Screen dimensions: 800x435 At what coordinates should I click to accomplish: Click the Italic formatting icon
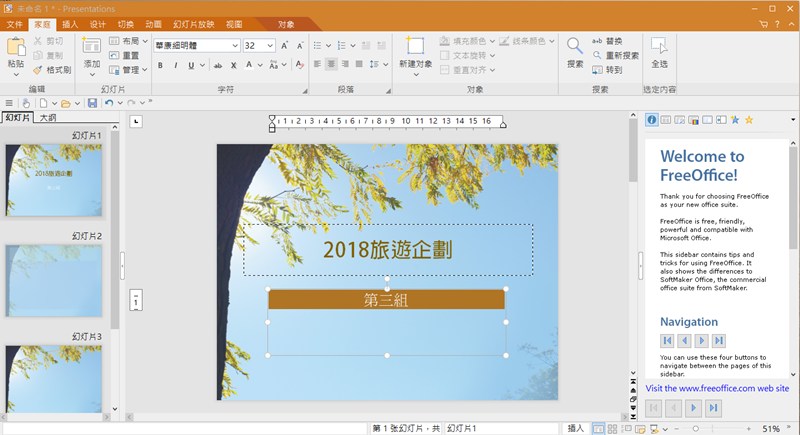point(176,65)
